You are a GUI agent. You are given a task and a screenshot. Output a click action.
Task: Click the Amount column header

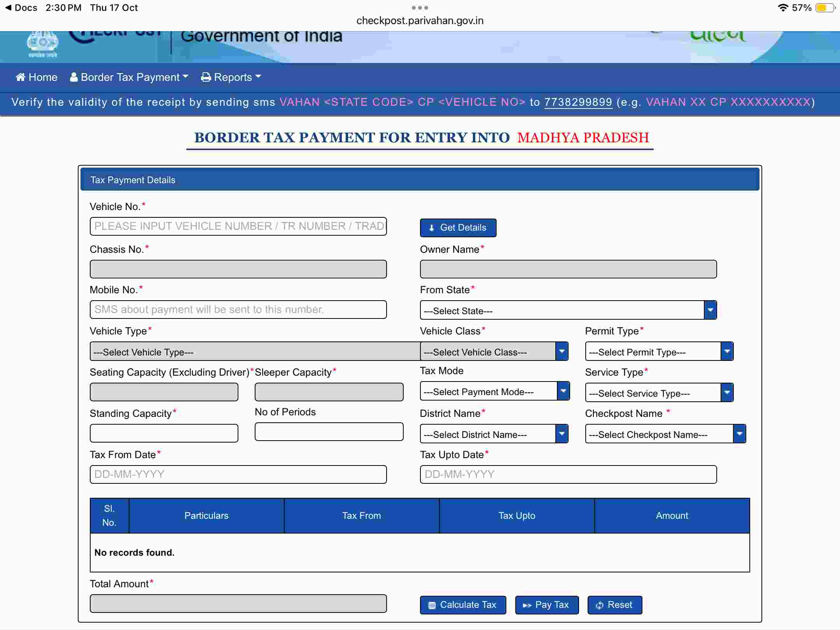[672, 516]
